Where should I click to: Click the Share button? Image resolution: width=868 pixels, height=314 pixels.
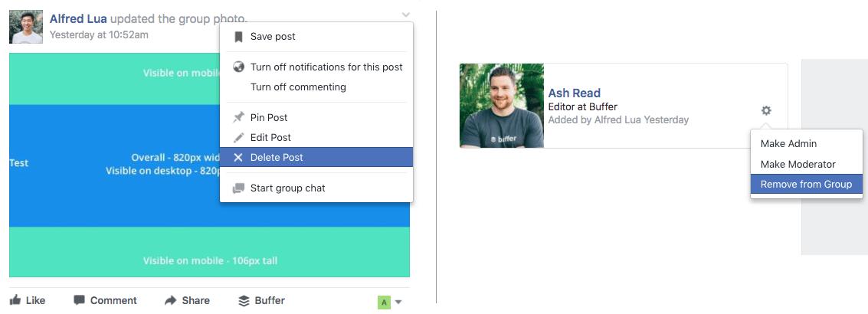click(187, 300)
